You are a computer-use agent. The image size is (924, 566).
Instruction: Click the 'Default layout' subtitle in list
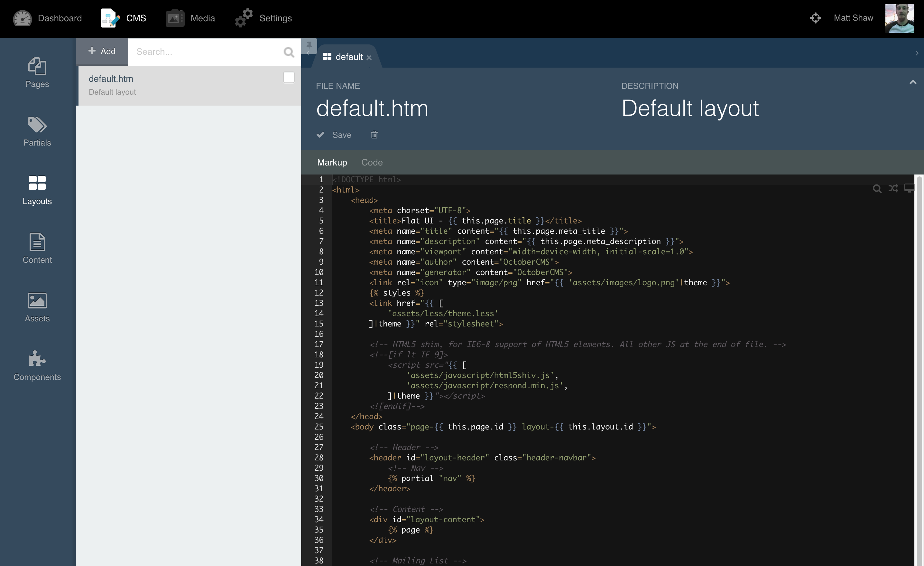pos(112,92)
